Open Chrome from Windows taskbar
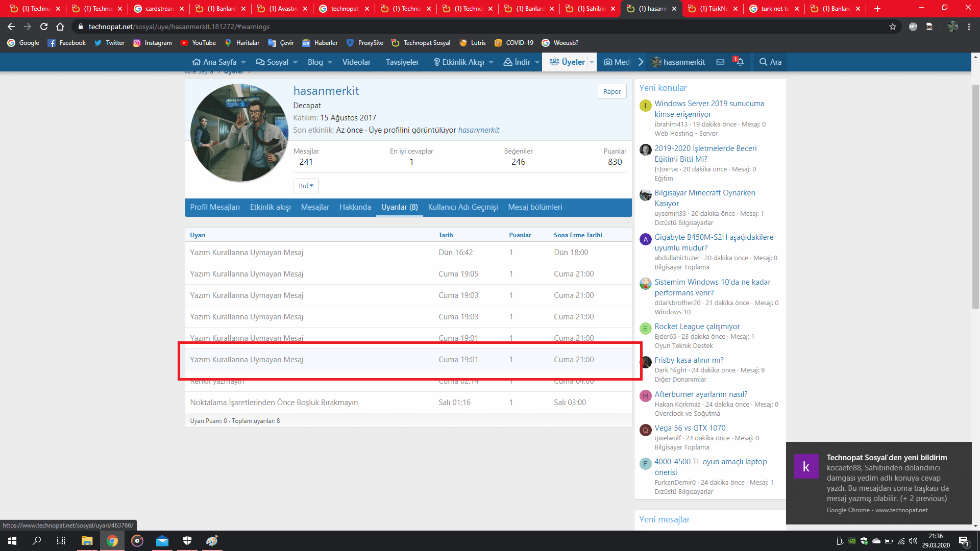980x551 pixels. pyautogui.click(x=112, y=541)
